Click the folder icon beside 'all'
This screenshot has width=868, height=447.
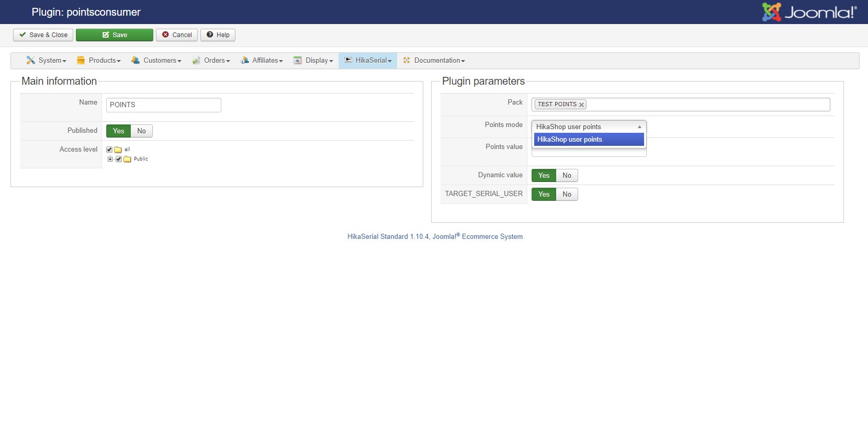coord(118,150)
